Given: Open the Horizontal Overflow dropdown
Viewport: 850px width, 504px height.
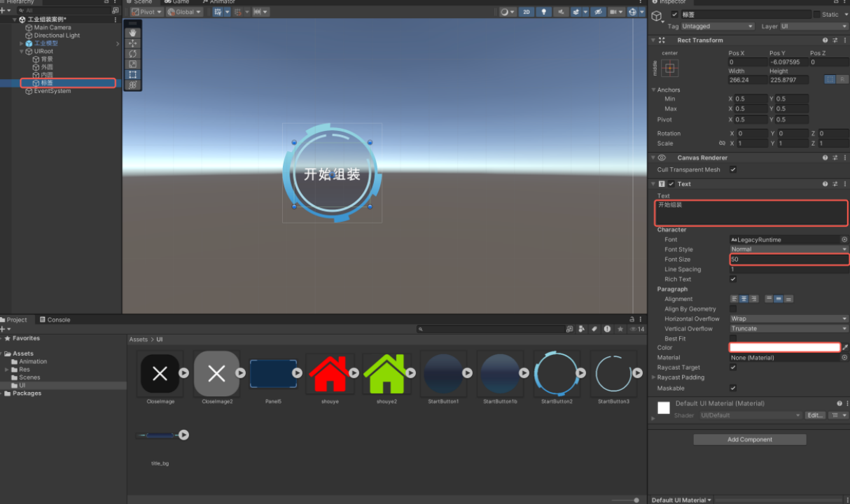Looking at the screenshot, I should 788,318.
